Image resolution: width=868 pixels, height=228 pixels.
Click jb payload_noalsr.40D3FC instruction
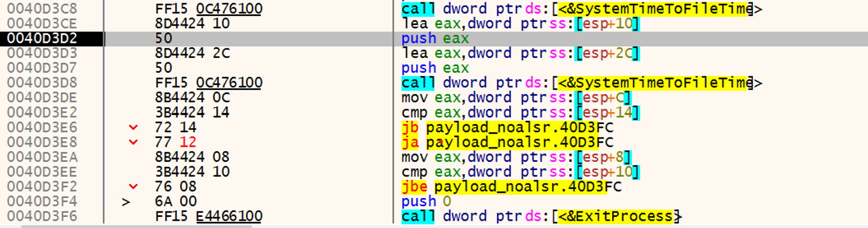[x=506, y=127]
